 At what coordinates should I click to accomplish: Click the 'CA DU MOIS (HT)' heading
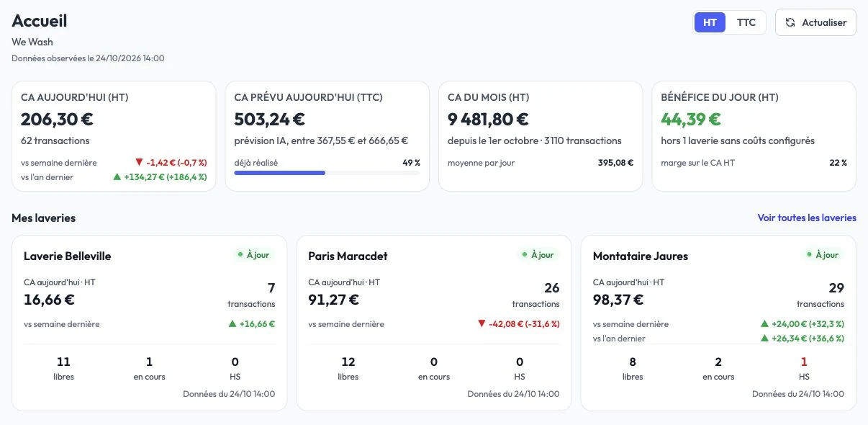pos(489,97)
